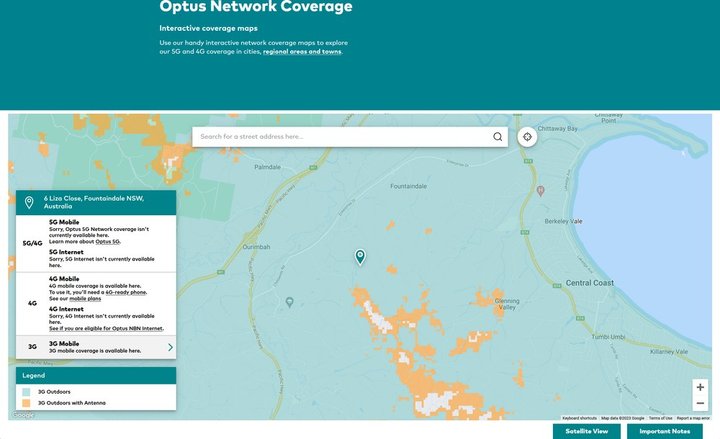Screen dimensions: 720x439
Task: Zoom in the map with plus button
Action: 700,387
